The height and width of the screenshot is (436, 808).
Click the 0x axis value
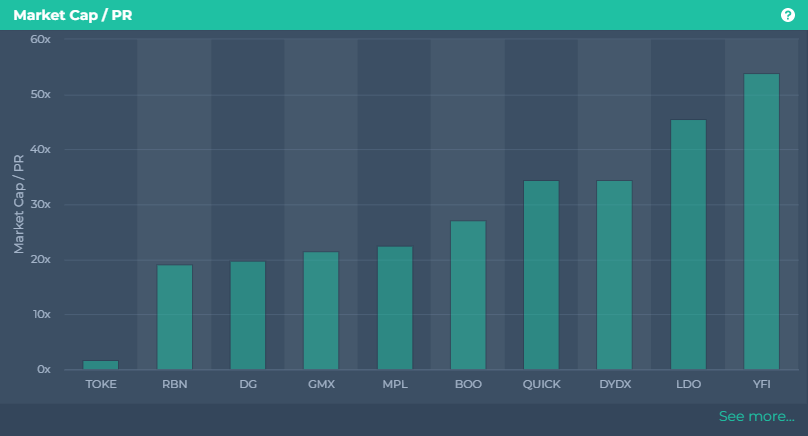pos(44,370)
